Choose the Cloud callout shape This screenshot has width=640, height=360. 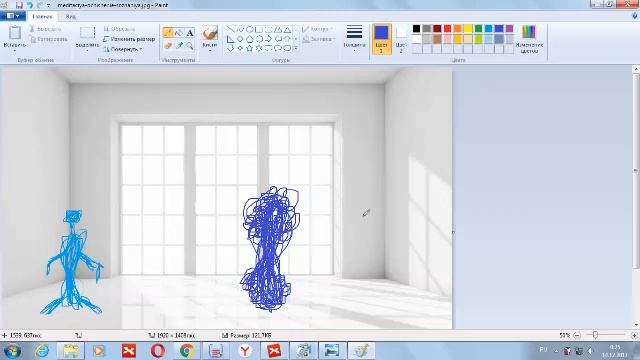coord(287,48)
